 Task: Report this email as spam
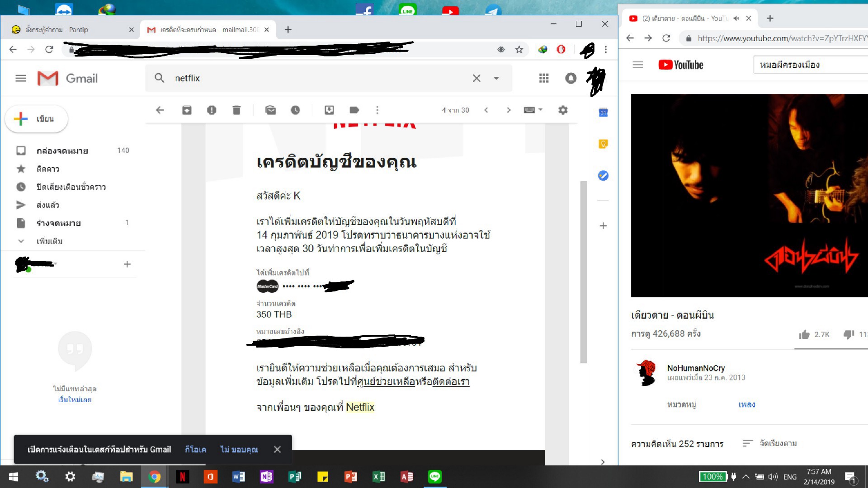[x=212, y=110]
